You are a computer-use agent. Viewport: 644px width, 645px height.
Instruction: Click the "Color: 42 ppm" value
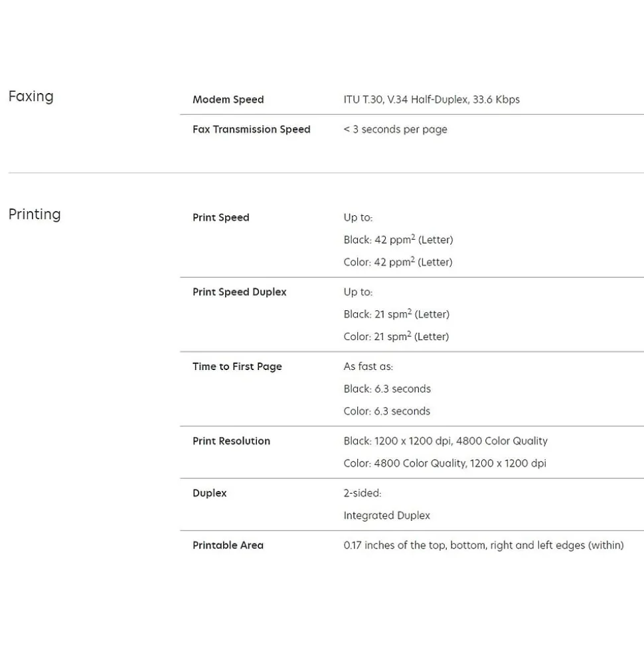pyautogui.click(x=374, y=262)
